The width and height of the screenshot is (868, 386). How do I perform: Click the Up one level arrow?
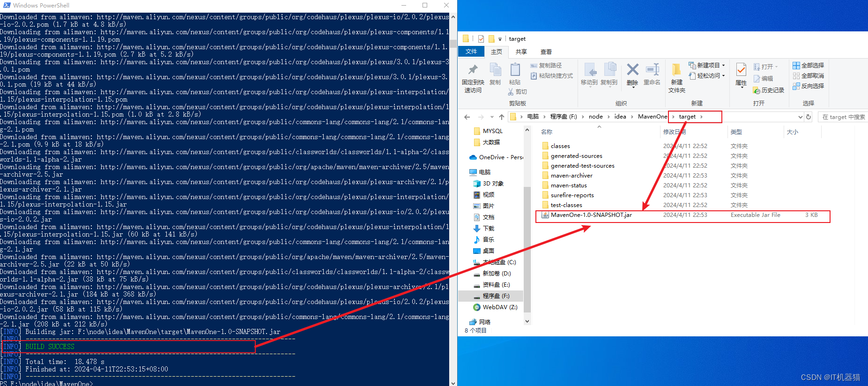pos(502,117)
